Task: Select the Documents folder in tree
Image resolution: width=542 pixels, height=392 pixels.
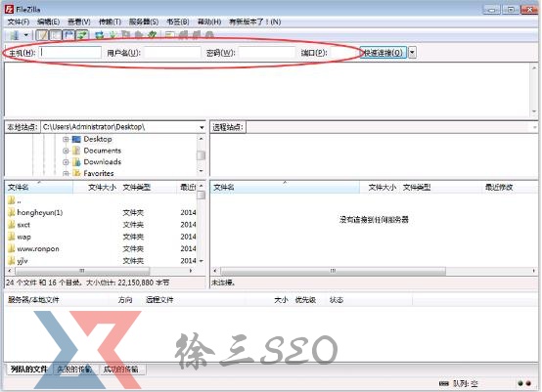Action: (103, 151)
